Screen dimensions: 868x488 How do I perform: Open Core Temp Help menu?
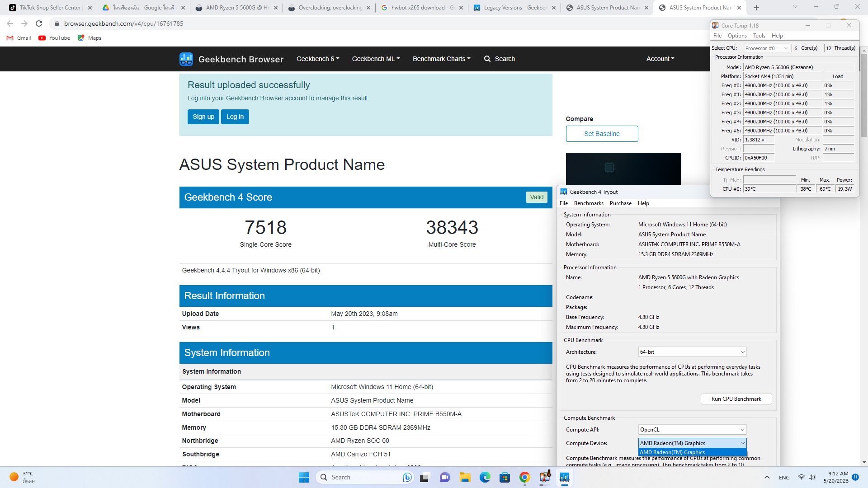click(777, 36)
